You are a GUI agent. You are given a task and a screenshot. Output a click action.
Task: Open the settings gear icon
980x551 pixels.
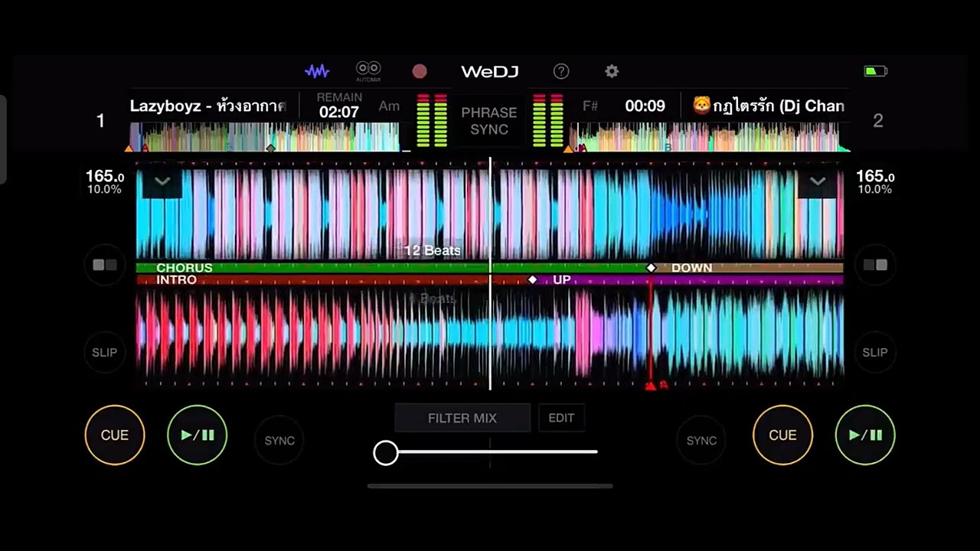coord(612,71)
